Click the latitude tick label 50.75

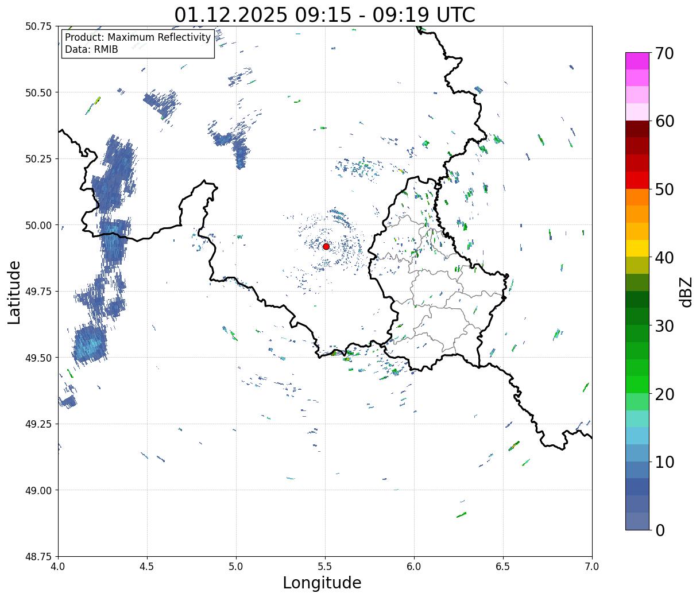point(38,26)
